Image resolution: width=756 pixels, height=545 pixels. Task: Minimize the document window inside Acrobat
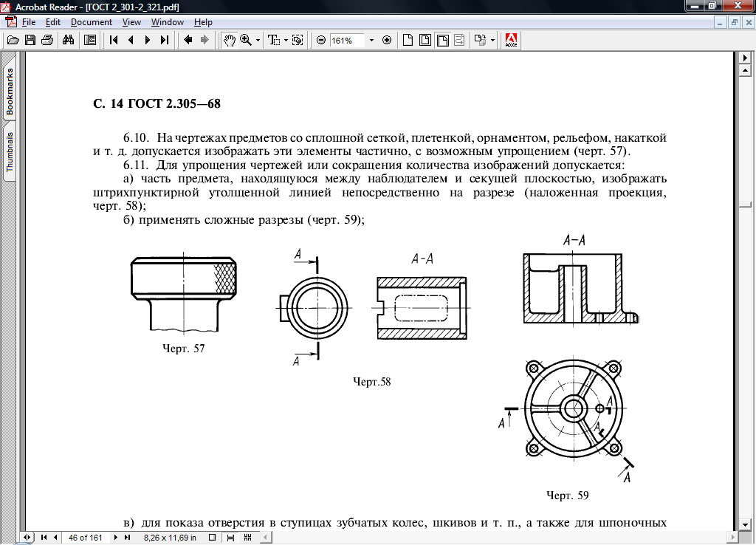coord(719,22)
